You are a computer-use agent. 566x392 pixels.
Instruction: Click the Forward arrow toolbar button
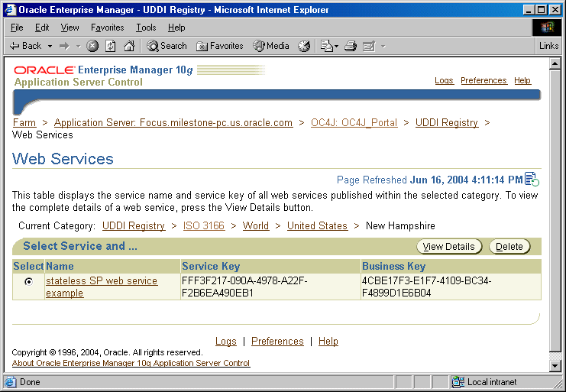pos(64,46)
